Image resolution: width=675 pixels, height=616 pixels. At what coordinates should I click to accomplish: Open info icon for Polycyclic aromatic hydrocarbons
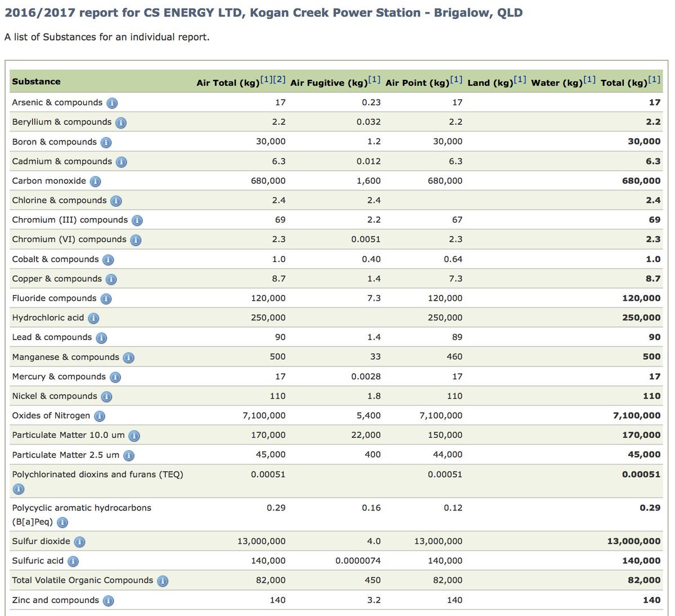click(x=62, y=523)
